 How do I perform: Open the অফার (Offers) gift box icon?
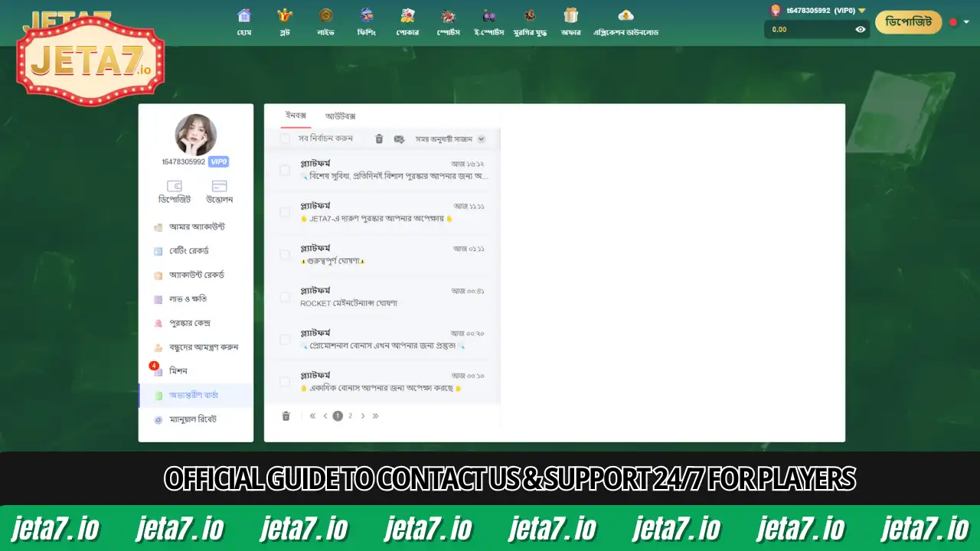(570, 15)
